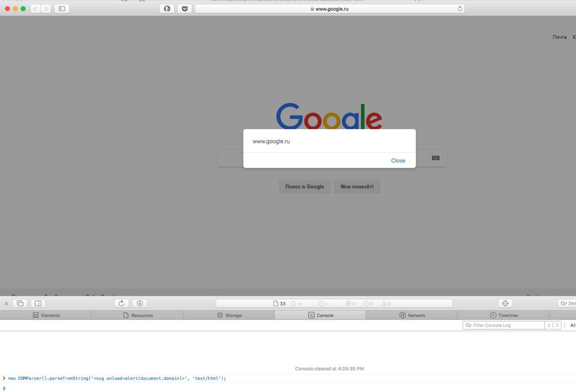Download a web archive from the inspector

point(139,303)
